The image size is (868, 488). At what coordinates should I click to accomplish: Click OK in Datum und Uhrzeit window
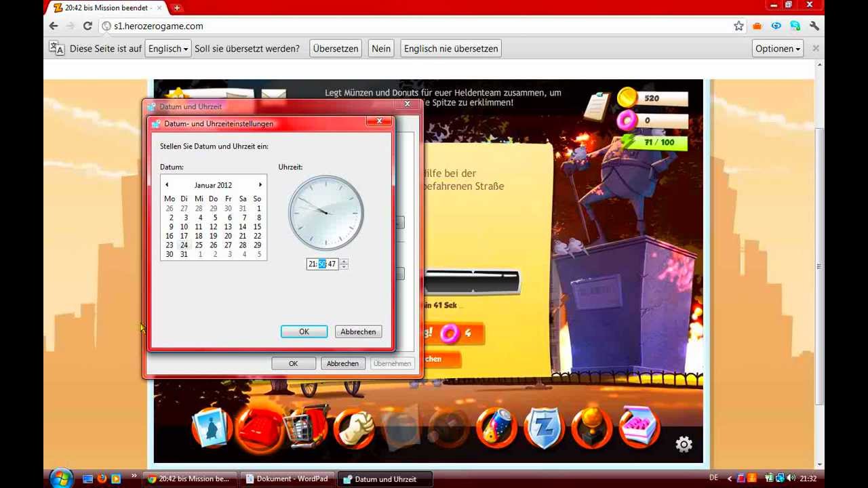coord(293,363)
